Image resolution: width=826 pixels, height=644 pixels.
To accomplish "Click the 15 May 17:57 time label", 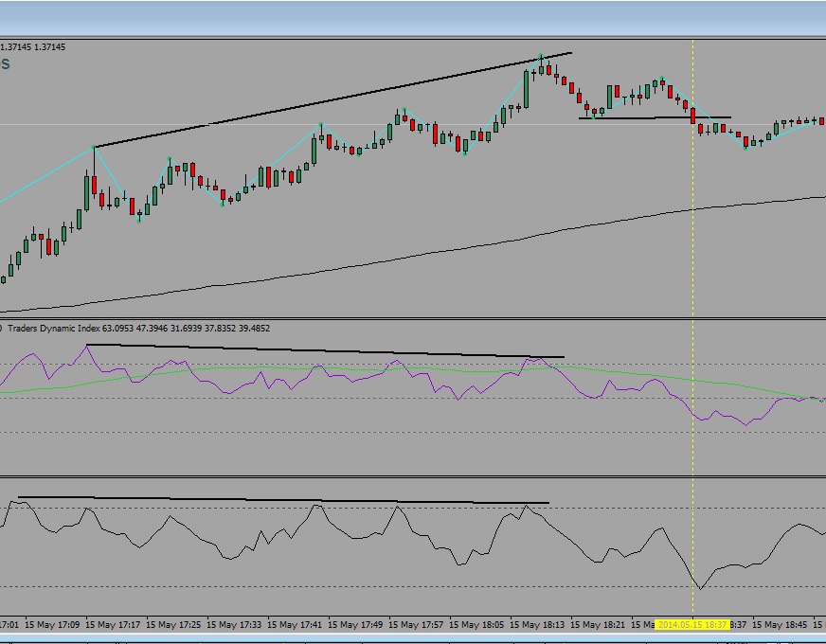I will 416,624.
